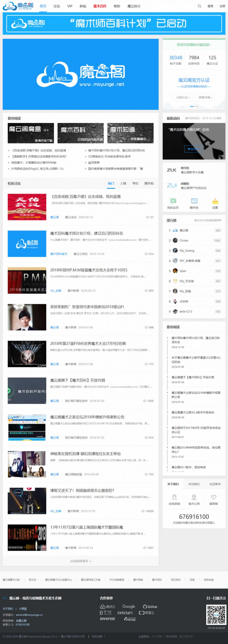Click the ZUK 教学区 logo
This screenshot has width=228, height=644.
(x=172, y=170)
